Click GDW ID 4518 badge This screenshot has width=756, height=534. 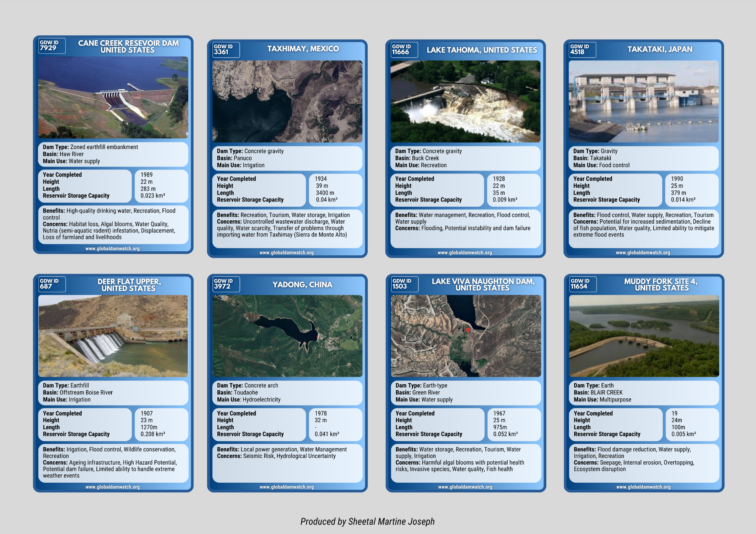(583, 50)
